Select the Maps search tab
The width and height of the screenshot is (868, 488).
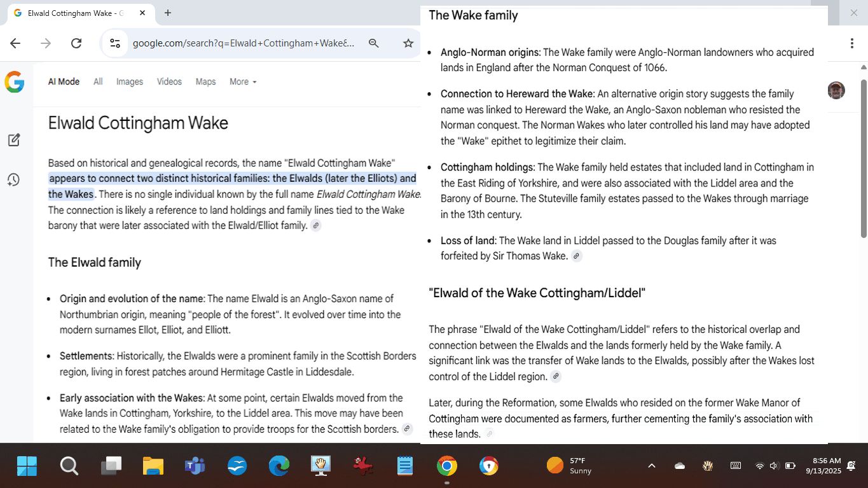point(205,82)
